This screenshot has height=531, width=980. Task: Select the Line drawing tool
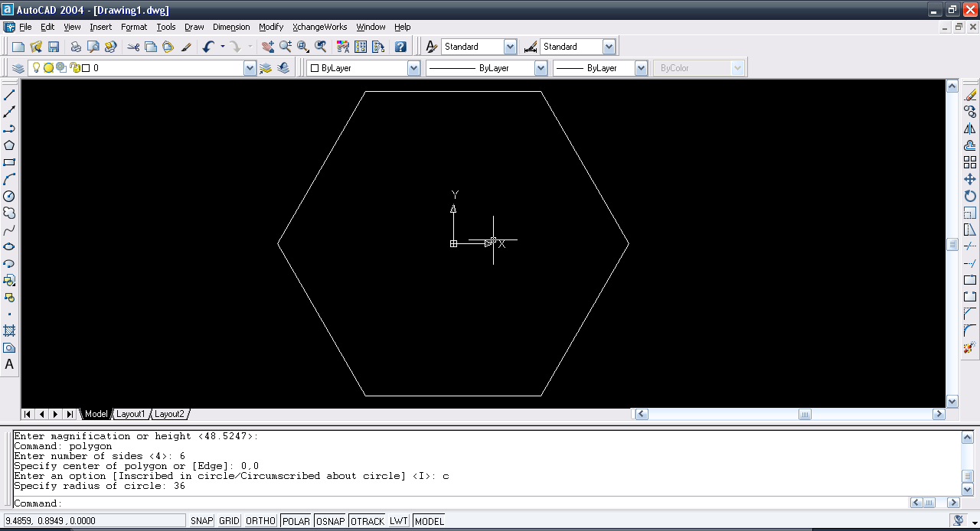coord(9,95)
